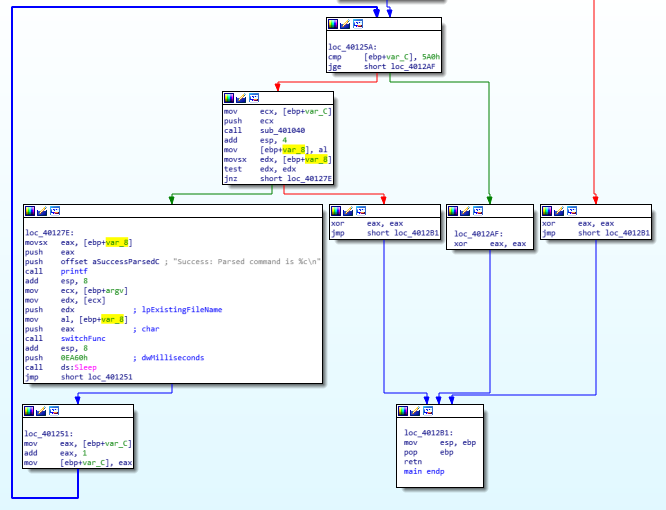Click the movsx edx, [ebp+var_8] instruction
The height and width of the screenshot is (510, 666).
278,160
